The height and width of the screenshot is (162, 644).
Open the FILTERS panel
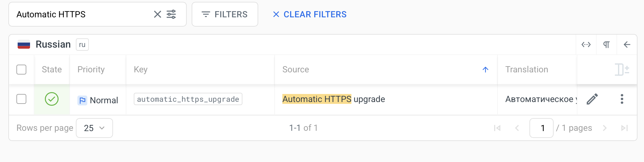225,14
